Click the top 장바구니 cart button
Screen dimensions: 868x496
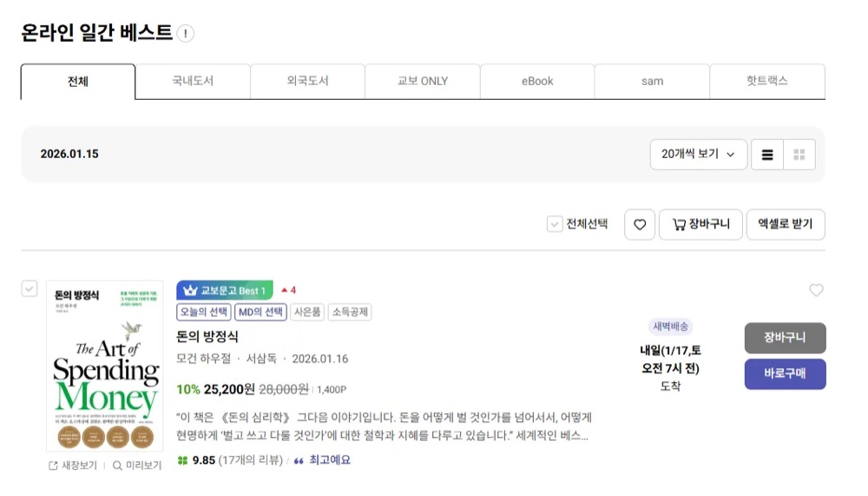click(700, 224)
